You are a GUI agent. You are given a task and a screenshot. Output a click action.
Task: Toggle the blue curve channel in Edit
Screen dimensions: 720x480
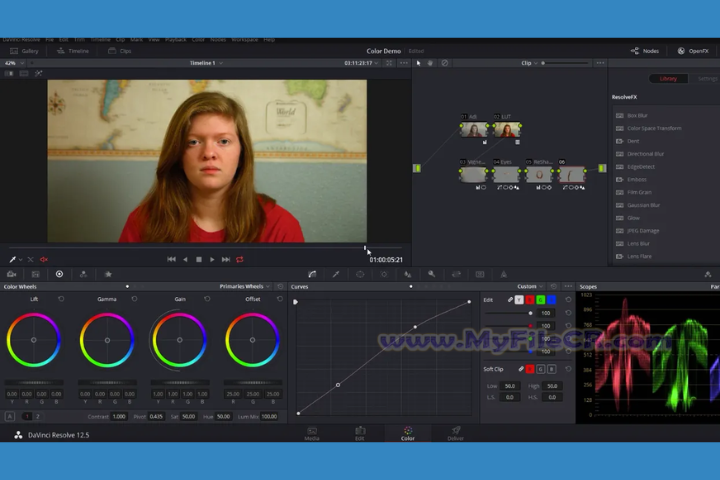pyautogui.click(x=552, y=300)
